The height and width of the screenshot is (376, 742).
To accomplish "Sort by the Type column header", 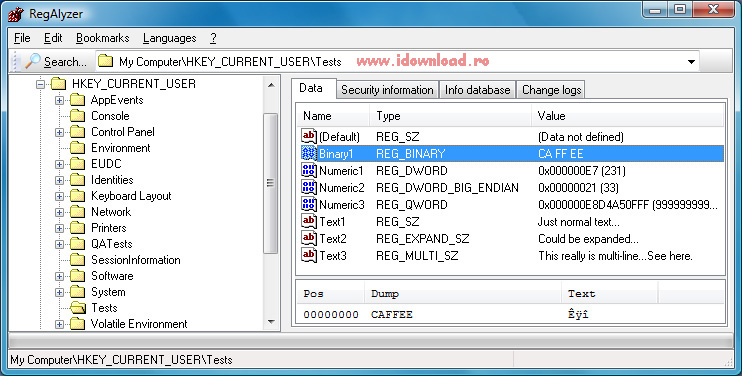I will click(450, 116).
